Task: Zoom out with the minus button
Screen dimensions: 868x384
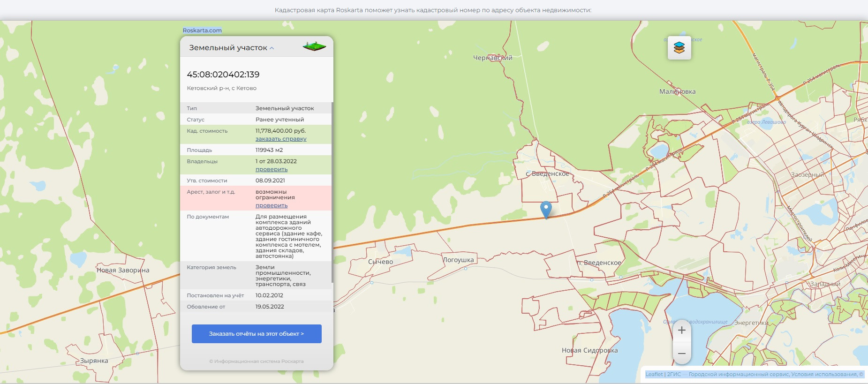Action: [682, 354]
